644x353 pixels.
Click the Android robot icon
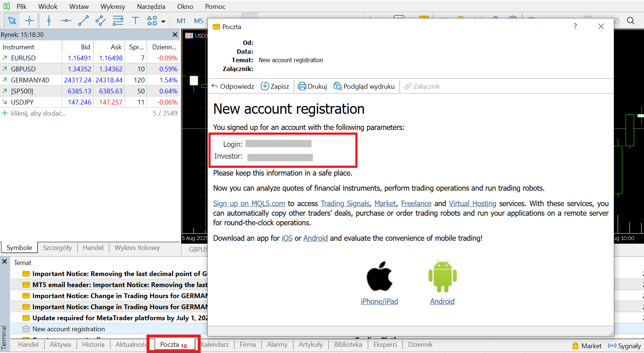443,276
